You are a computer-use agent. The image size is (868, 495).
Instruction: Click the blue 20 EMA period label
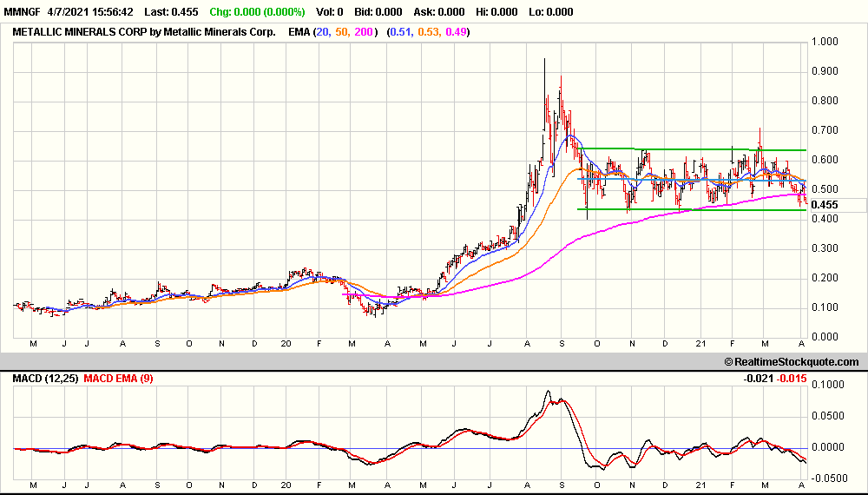(x=322, y=32)
